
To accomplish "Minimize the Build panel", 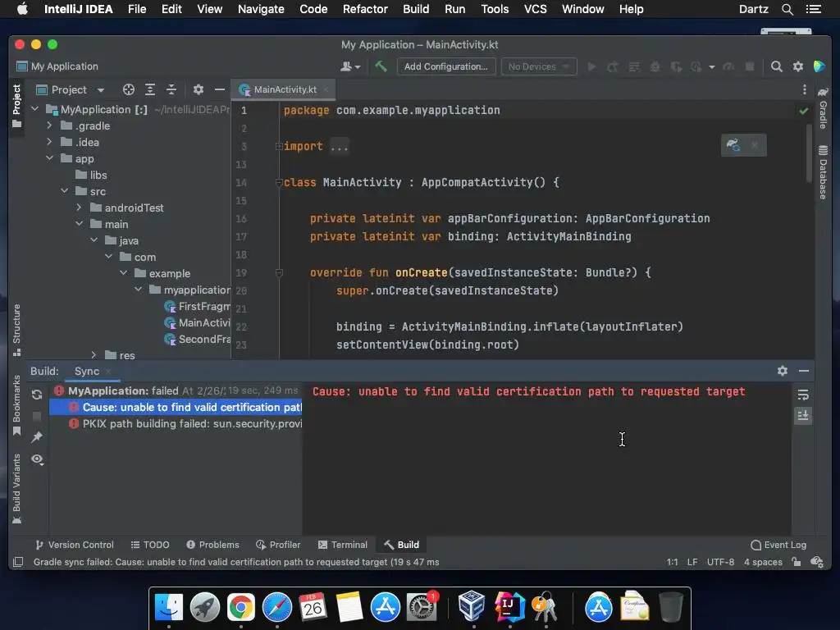I will [x=804, y=371].
